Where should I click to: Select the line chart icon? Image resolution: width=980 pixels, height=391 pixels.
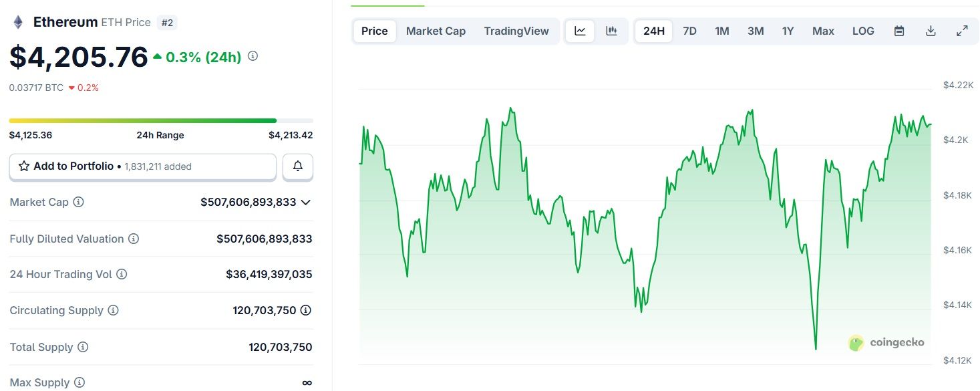(579, 30)
